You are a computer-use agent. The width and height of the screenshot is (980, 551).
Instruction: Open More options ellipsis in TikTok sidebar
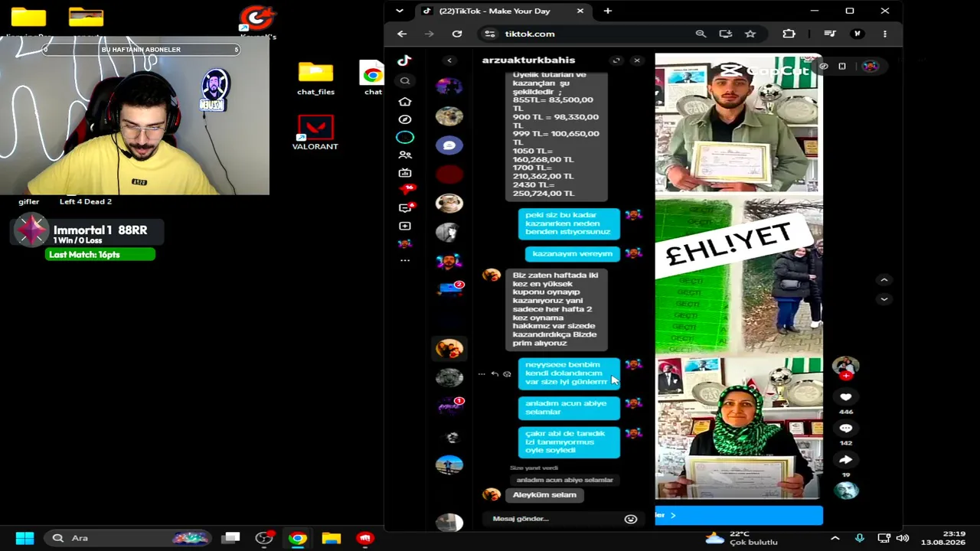(405, 261)
